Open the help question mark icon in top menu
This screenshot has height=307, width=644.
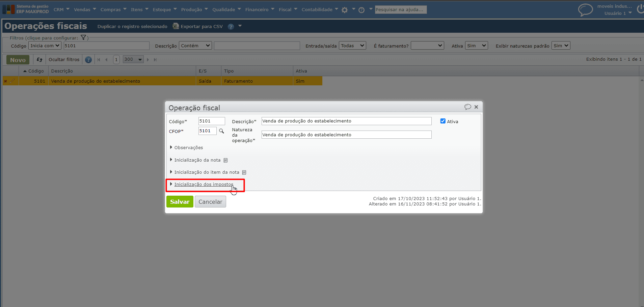[x=361, y=10]
